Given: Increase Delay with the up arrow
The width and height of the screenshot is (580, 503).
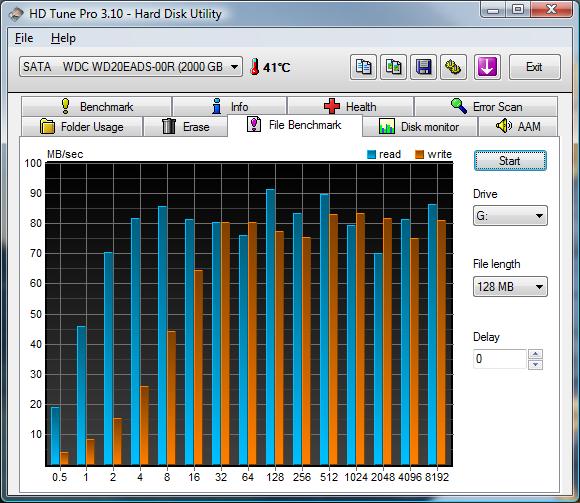Looking at the screenshot, I should [535, 354].
